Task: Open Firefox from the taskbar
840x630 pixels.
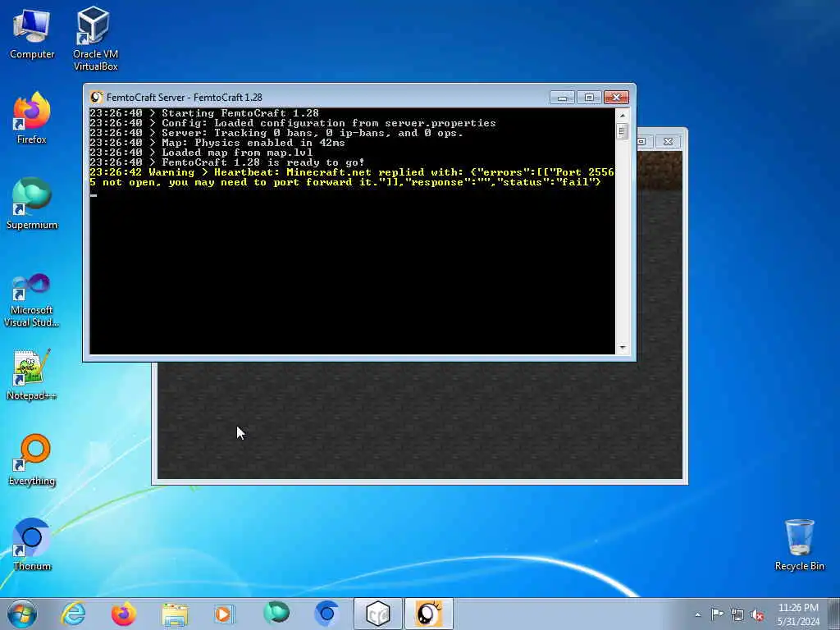Action: pyautogui.click(x=124, y=614)
